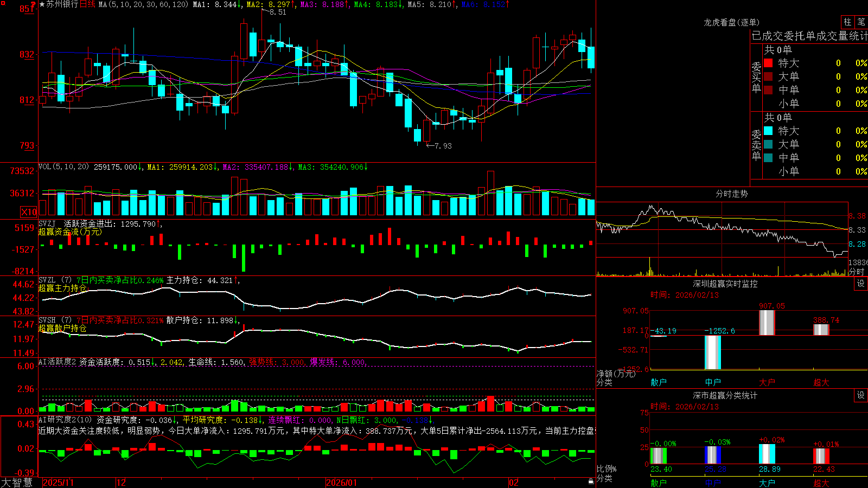Click the 2026/01 date marker on the time axis
The image size is (868, 488).
(342, 483)
